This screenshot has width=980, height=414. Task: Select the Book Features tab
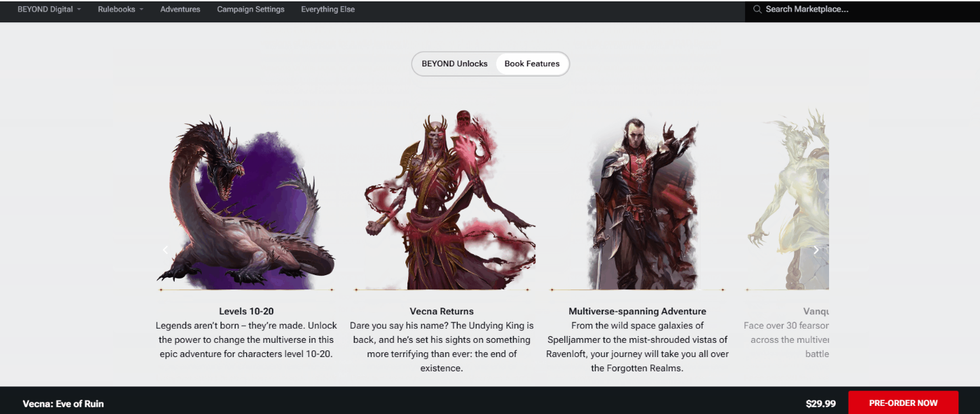pos(532,64)
